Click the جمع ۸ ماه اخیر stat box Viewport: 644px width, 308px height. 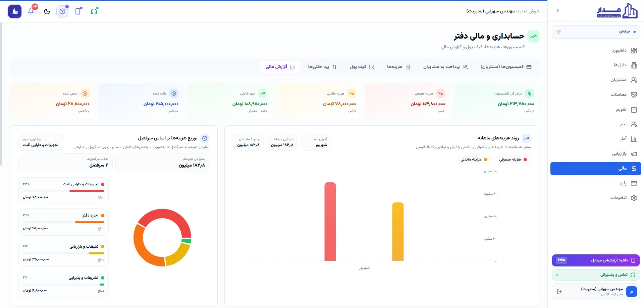click(248, 142)
